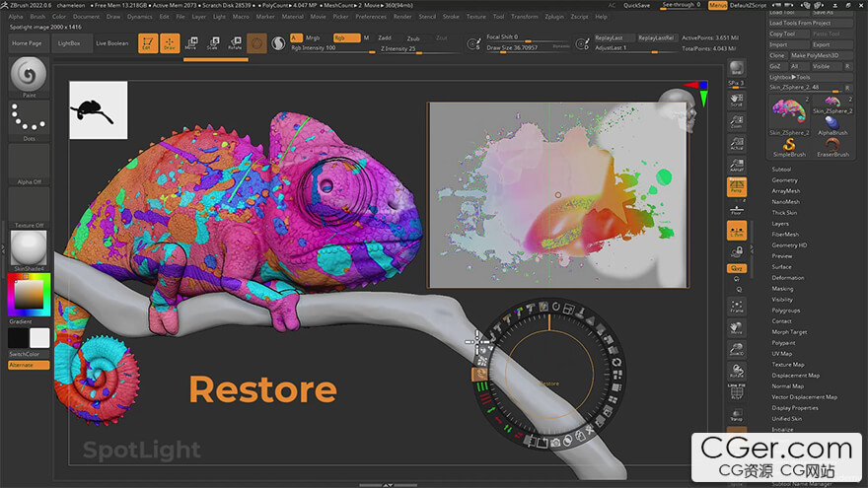
Task: Toggle Local Symmetry (L.Sym)
Action: [x=736, y=231]
